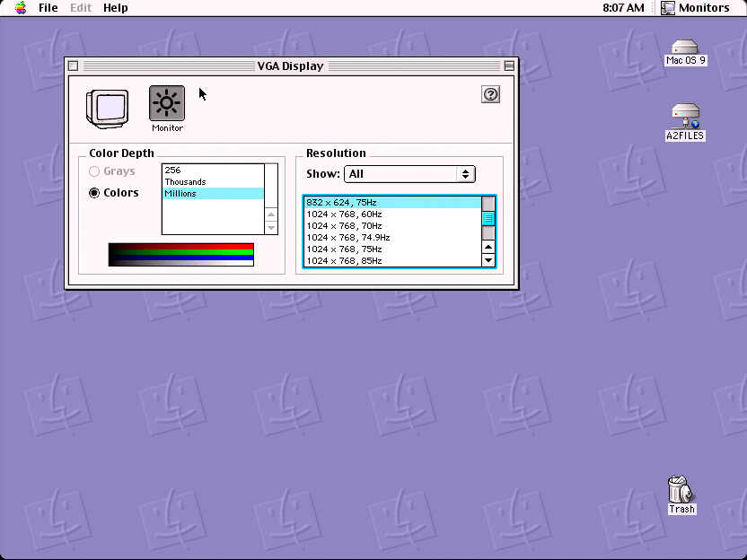Select the Trash icon

(681, 494)
